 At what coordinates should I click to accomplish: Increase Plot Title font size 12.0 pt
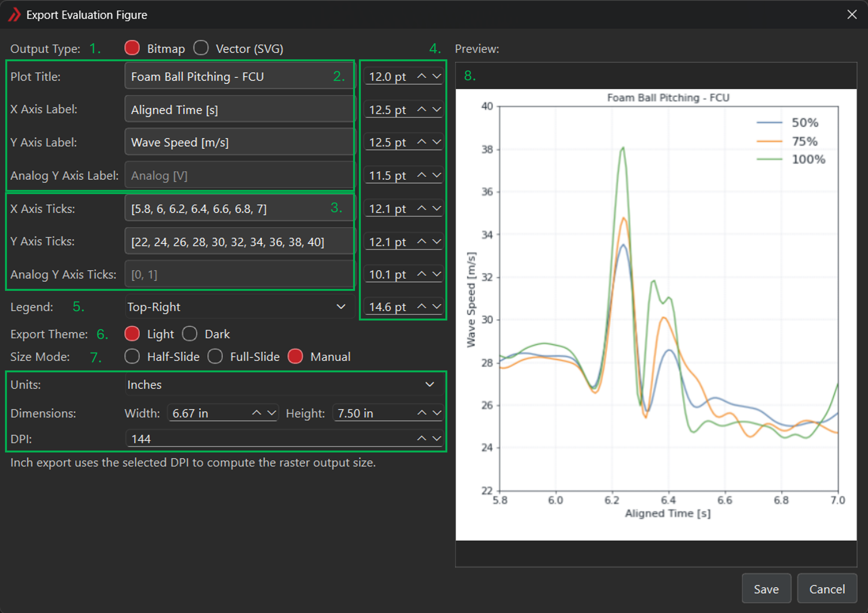pos(422,77)
